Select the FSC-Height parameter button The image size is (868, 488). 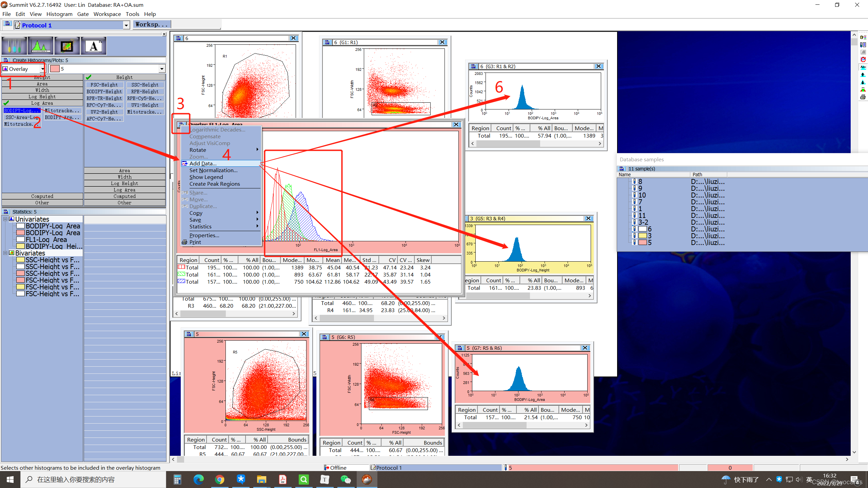[x=104, y=85]
